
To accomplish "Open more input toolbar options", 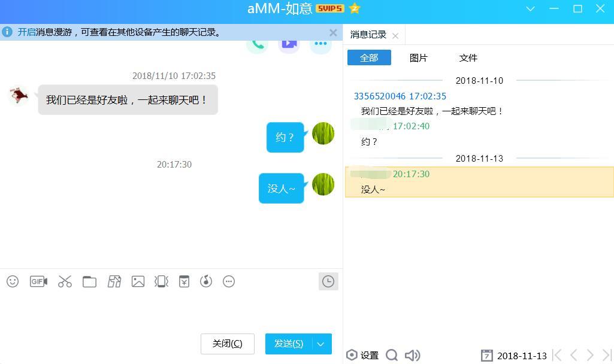I will pyautogui.click(x=229, y=281).
